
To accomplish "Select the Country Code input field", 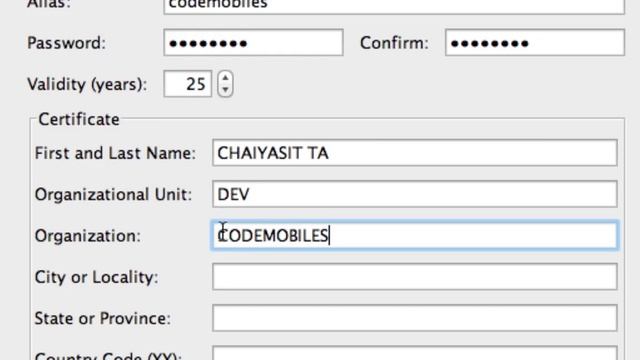I will tap(415, 353).
